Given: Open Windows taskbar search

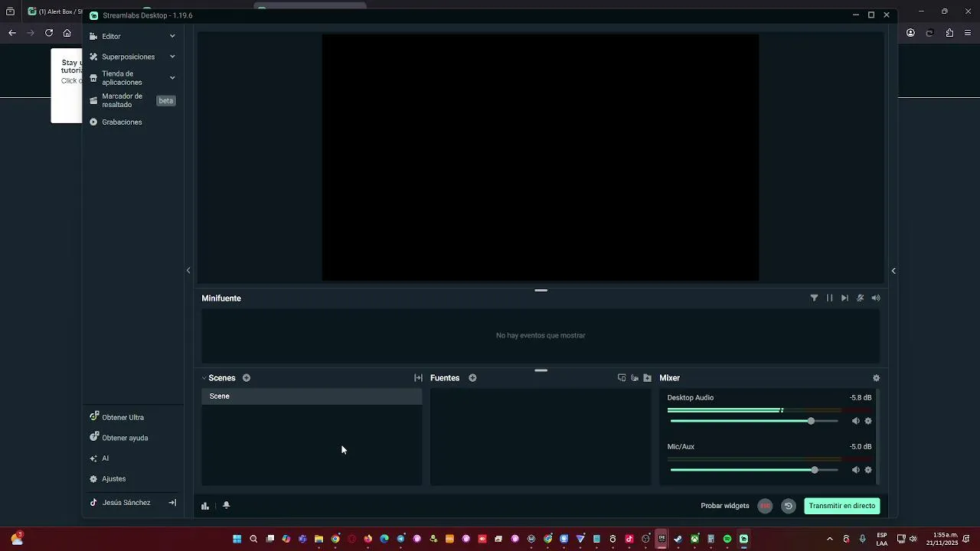Looking at the screenshot, I should tap(253, 539).
